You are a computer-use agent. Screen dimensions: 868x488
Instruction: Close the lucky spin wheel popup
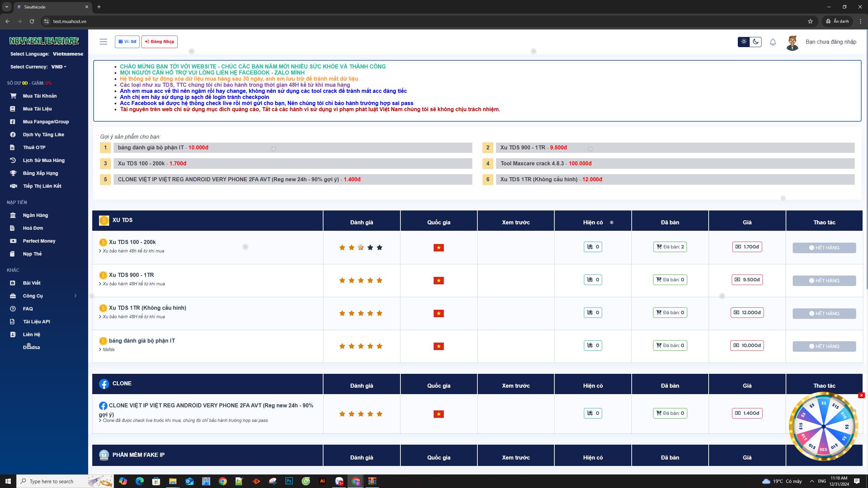click(861, 395)
